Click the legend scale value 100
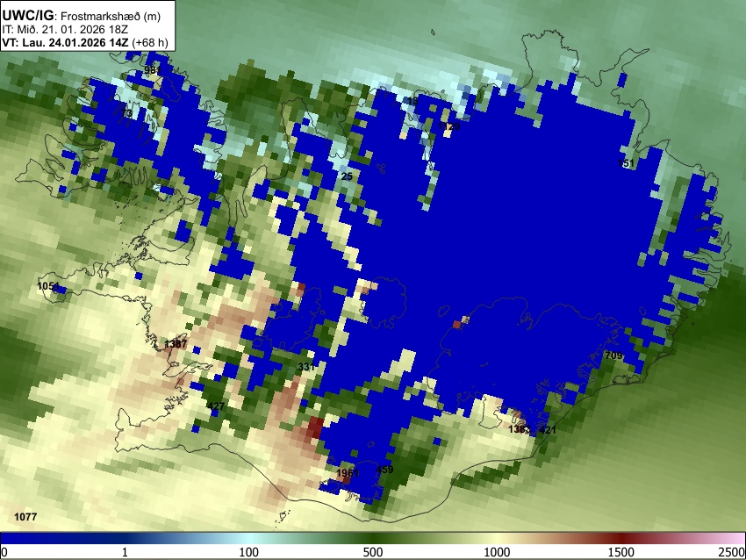 249,552
